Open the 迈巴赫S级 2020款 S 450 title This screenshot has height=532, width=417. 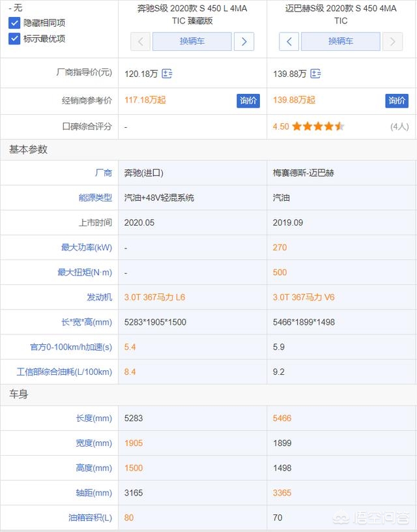341,14
